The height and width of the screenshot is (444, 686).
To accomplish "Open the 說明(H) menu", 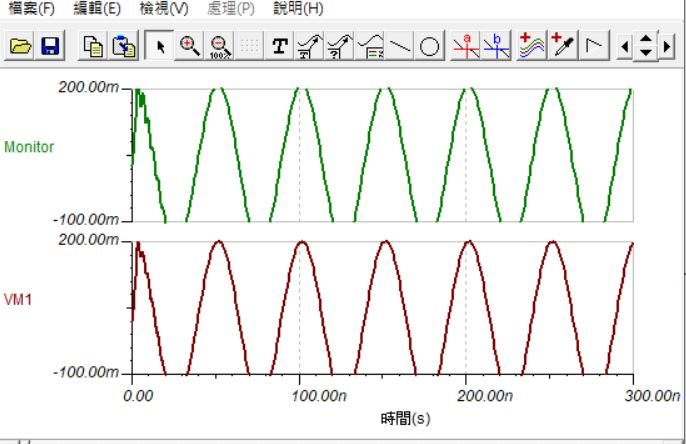I will (x=298, y=8).
